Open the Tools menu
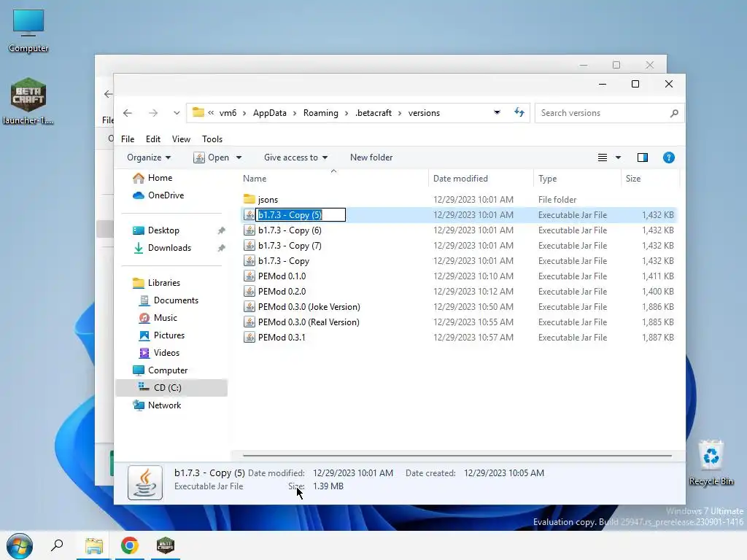747x560 pixels. [212, 139]
